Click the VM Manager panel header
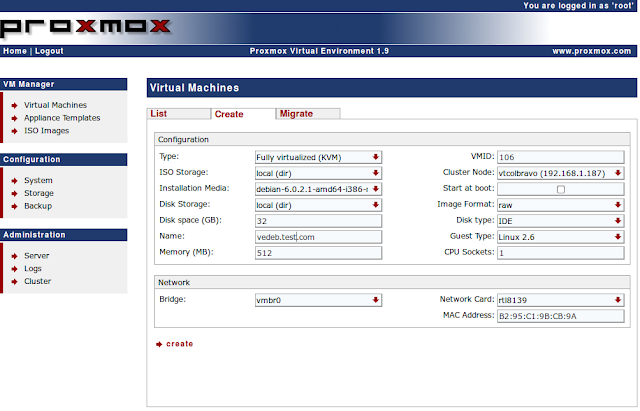The width and height of the screenshot is (640, 411). tap(64, 84)
